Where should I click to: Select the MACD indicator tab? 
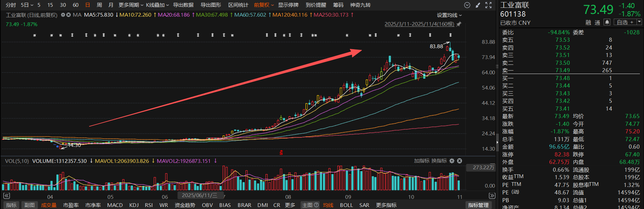pyautogui.click(x=115, y=205)
